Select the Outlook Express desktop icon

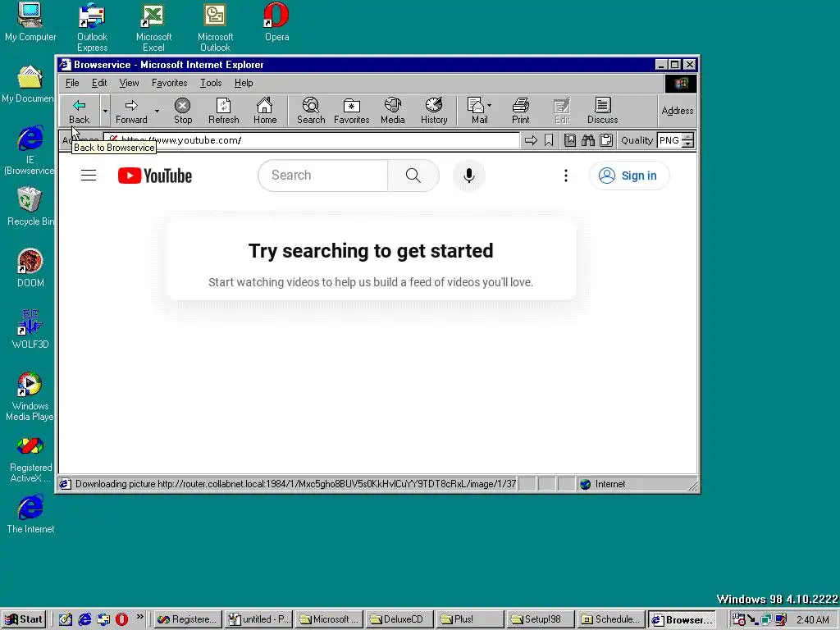click(92, 27)
